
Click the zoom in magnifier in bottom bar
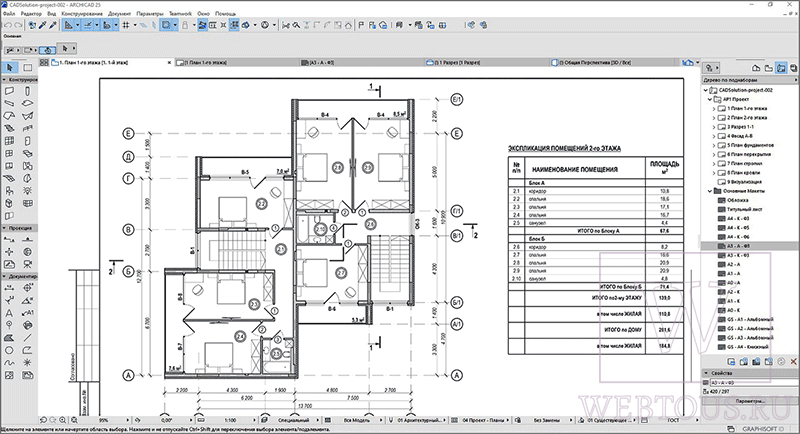pyautogui.click(x=63, y=420)
